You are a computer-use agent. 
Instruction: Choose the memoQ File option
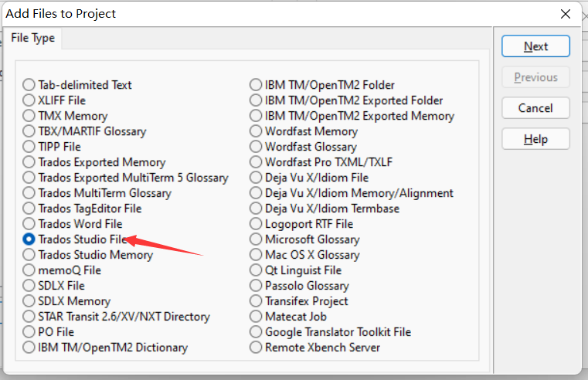coord(29,270)
